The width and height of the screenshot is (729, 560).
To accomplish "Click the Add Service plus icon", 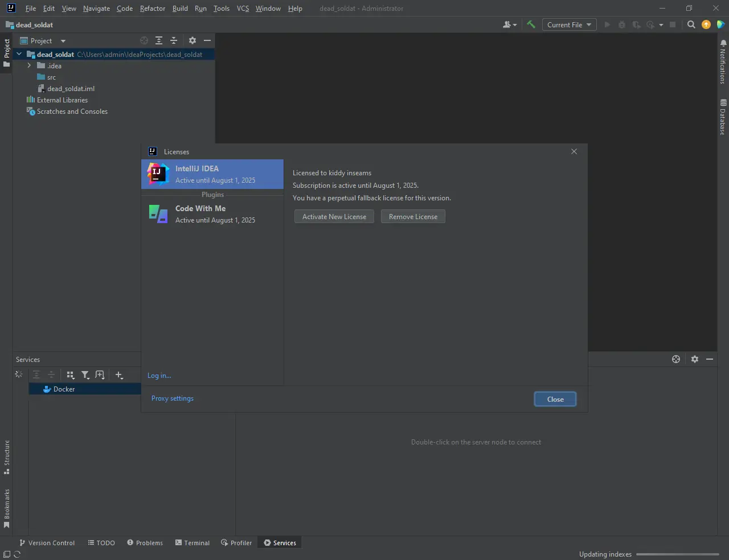I will coord(119,374).
